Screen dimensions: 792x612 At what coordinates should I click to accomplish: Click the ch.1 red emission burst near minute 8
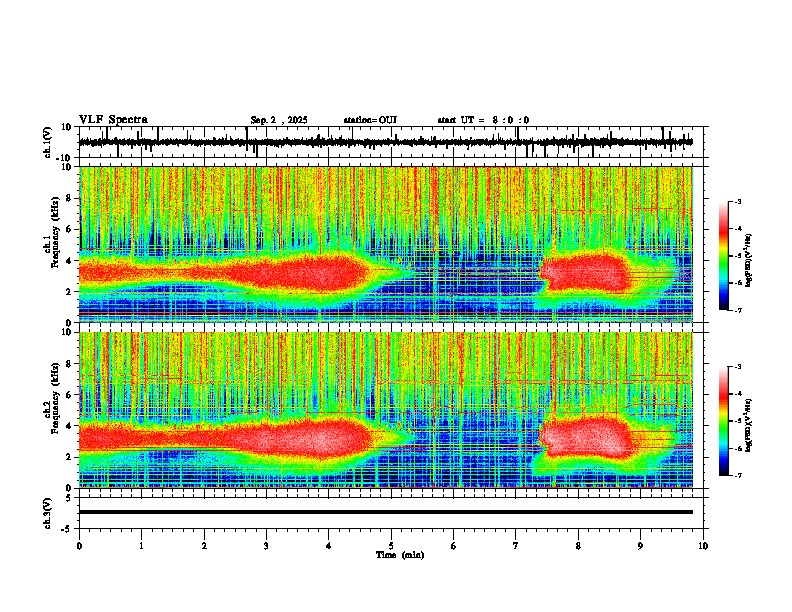(584, 271)
